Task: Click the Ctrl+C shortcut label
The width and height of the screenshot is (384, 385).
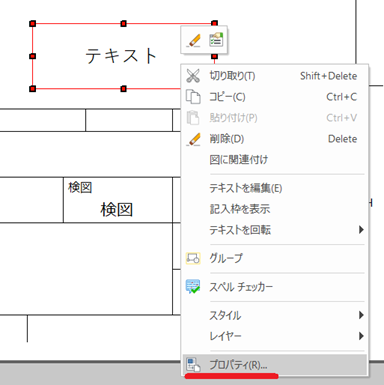Action: [x=341, y=97]
